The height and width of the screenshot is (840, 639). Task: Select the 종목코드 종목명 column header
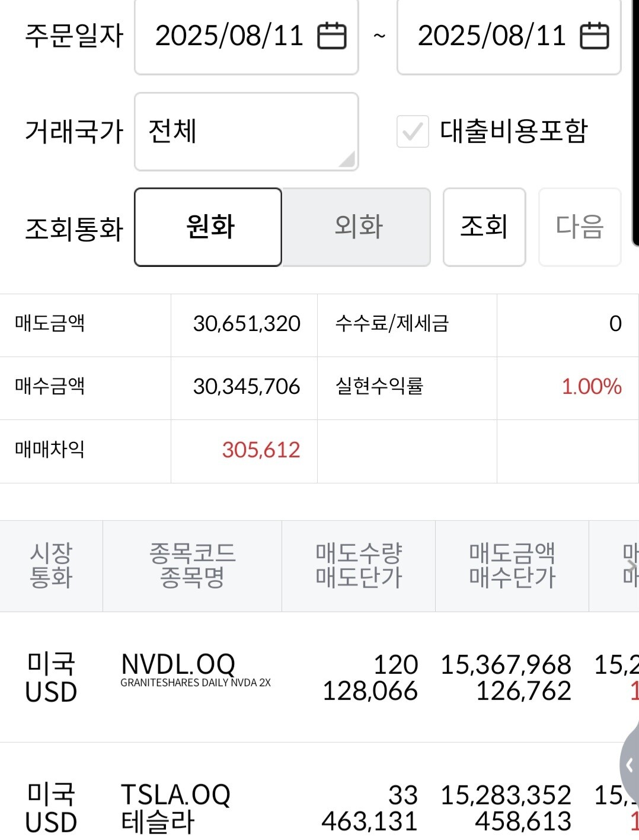[x=192, y=565]
